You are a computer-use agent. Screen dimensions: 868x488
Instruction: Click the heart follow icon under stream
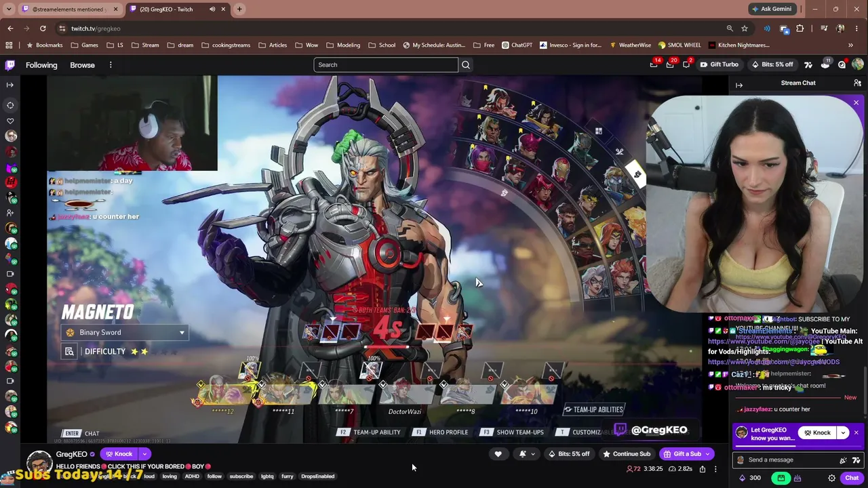click(x=498, y=454)
